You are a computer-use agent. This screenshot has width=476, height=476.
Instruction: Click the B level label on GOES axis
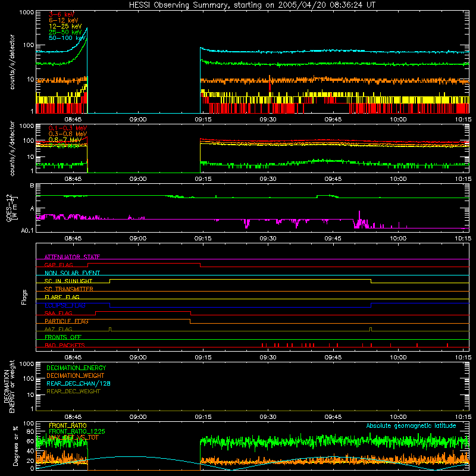(x=32, y=185)
